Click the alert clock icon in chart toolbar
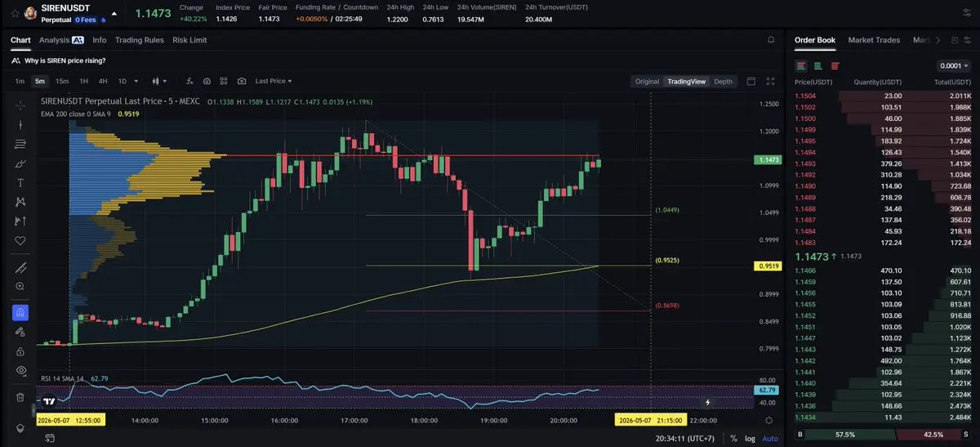 click(x=207, y=81)
